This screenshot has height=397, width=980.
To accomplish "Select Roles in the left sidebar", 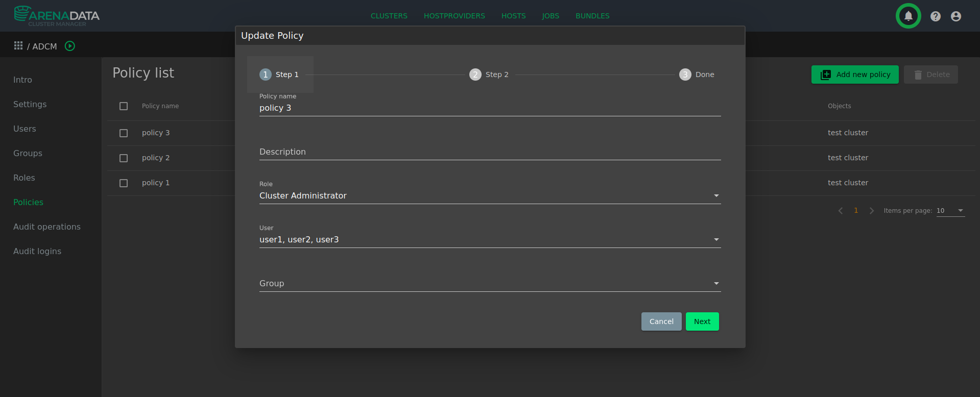I will (x=24, y=178).
